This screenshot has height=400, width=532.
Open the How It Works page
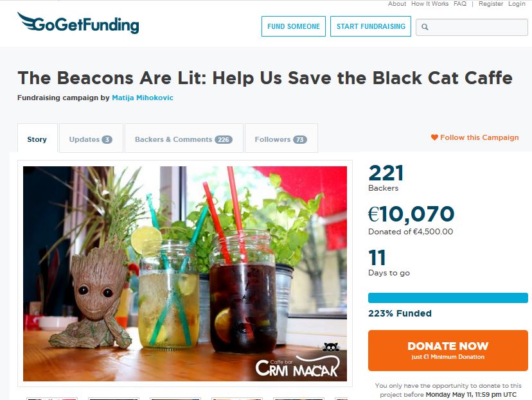[x=430, y=4]
